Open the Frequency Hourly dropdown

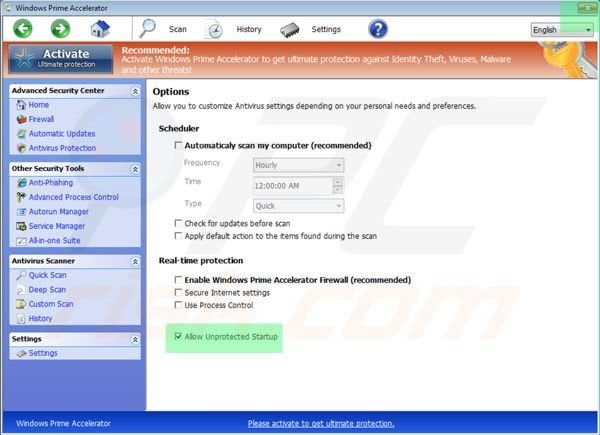pos(298,165)
